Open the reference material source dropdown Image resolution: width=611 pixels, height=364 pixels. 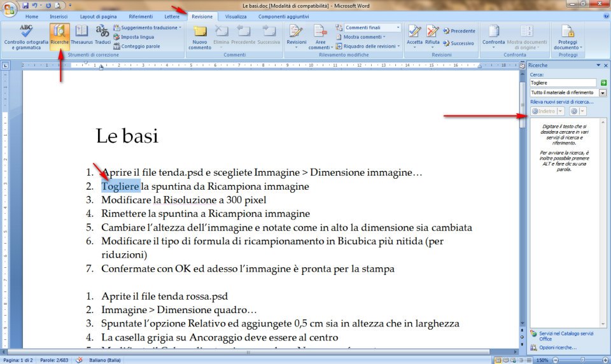[x=603, y=93]
